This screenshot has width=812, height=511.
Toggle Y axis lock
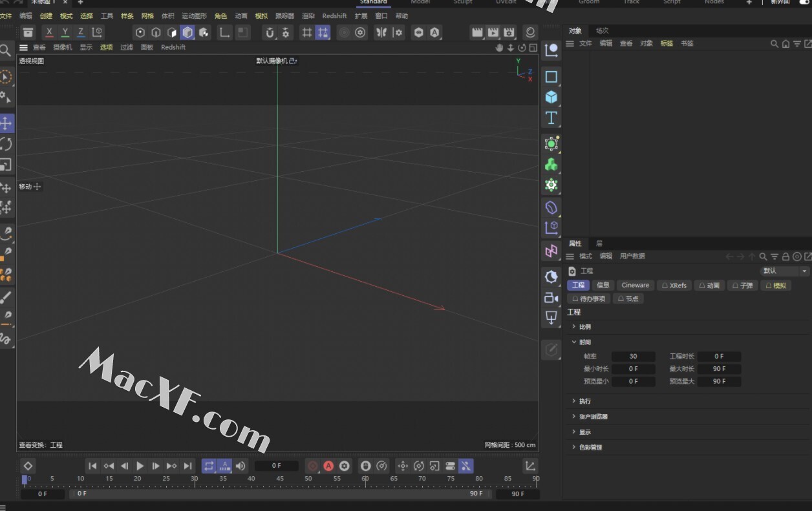point(65,32)
